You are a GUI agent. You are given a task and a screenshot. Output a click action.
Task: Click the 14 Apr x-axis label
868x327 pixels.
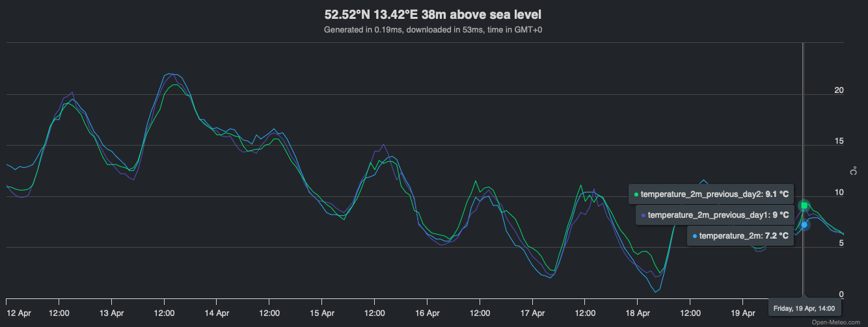(x=217, y=313)
